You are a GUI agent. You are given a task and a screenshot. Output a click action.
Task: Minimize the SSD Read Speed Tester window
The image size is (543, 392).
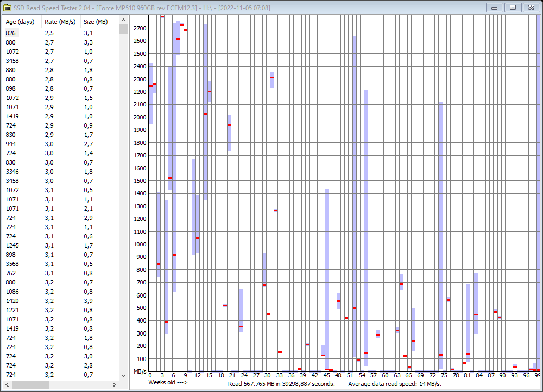pyautogui.click(x=494, y=8)
